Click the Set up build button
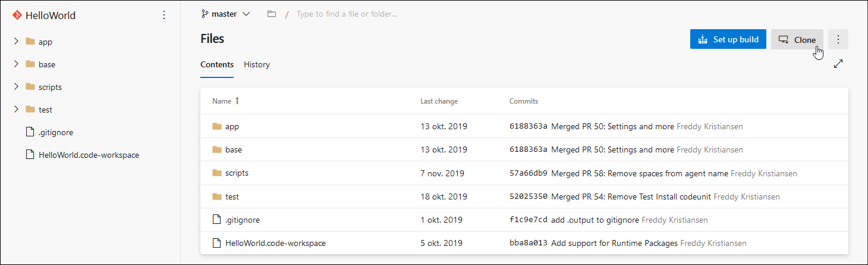The image size is (868, 265). click(x=728, y=39)
